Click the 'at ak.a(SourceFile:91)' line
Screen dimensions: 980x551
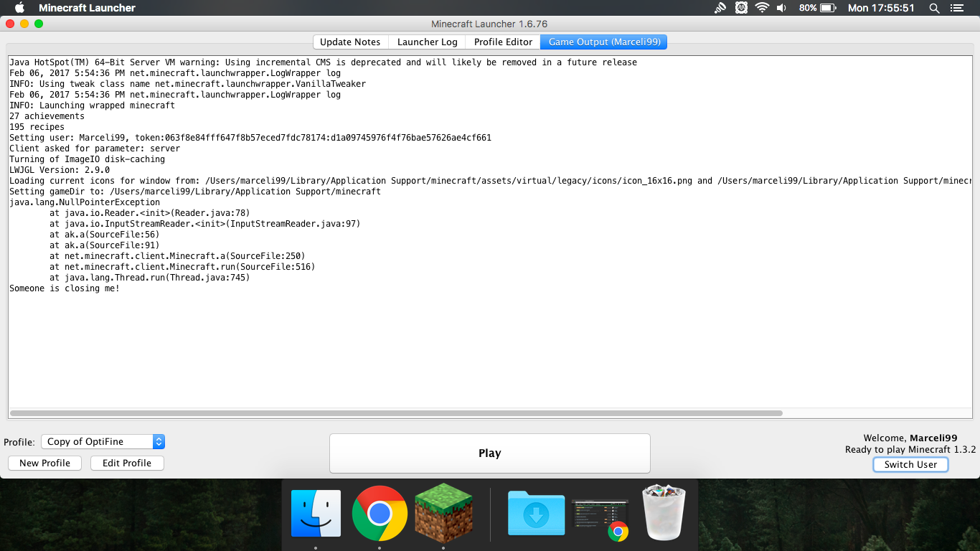click(105, 245)
